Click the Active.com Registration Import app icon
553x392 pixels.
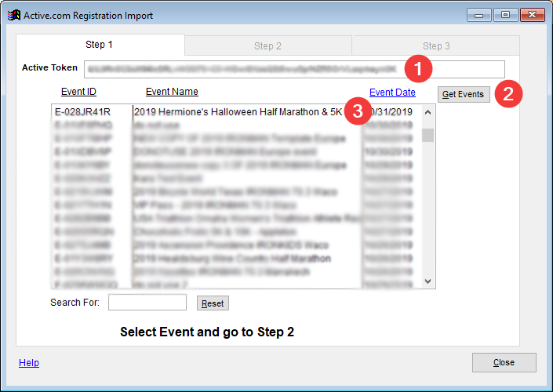pyautogui.click(x=14, y=15)
